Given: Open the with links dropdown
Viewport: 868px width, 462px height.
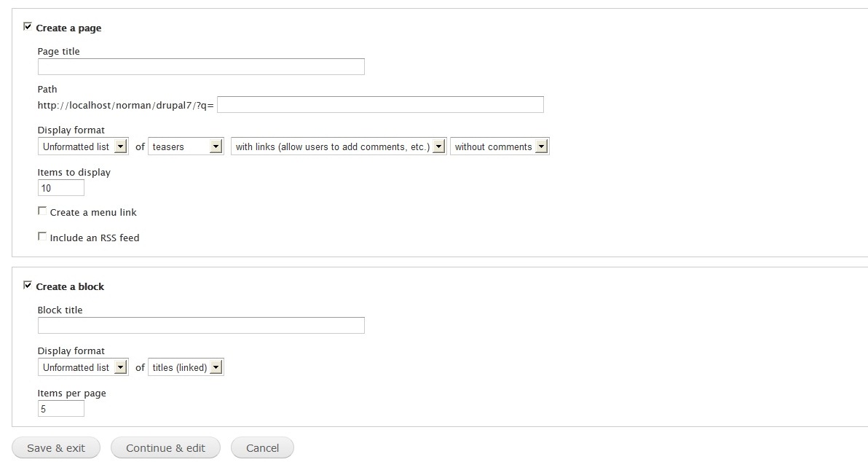Looking at the screenshot, I should pos(338,146).
